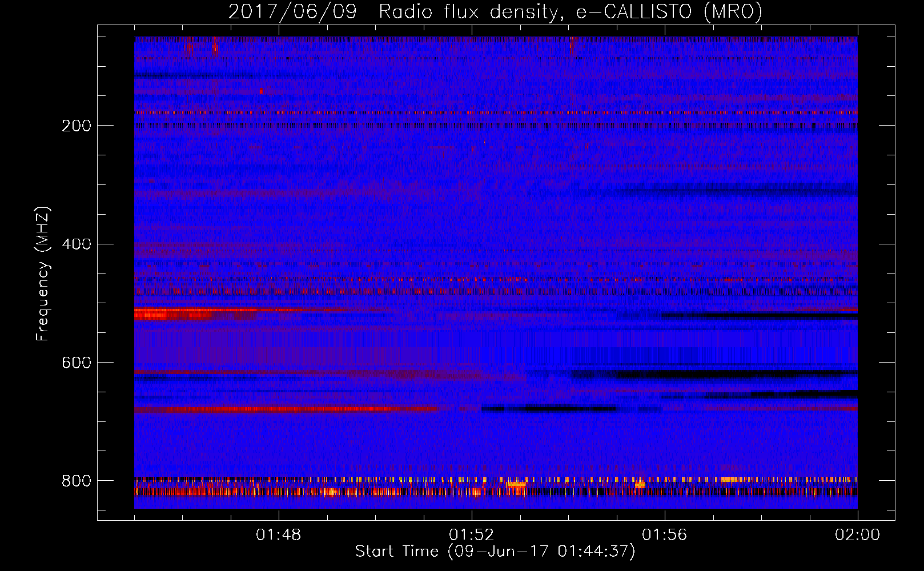
Task: Click the 800 frequency tick label
Action: 77,481
